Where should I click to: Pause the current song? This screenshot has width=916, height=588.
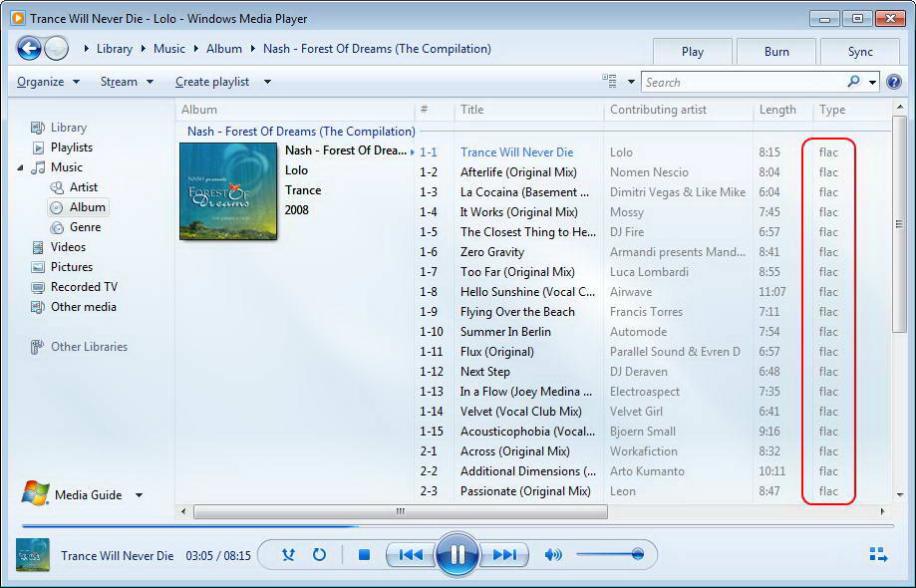[458, 554]
